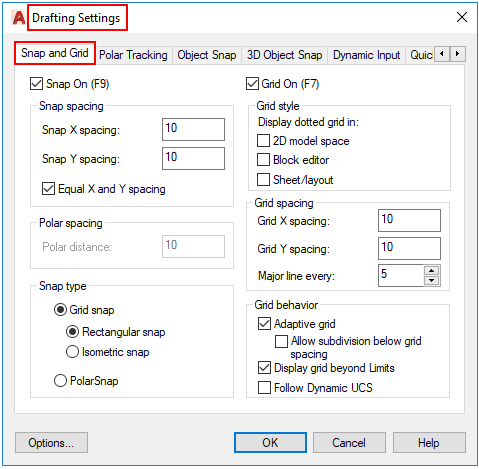Uncheck Equal X and Y spacing

(48, 189)
